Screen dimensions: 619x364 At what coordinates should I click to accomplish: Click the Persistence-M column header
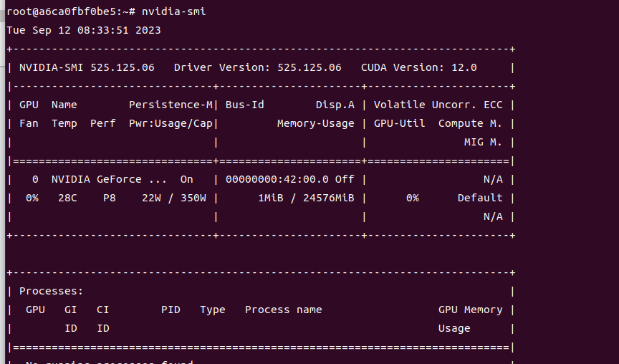click(x=171, y=105)
